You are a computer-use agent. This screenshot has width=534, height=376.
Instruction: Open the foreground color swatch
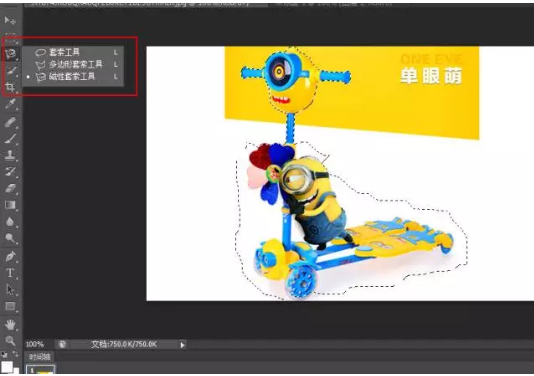(7, 367)
